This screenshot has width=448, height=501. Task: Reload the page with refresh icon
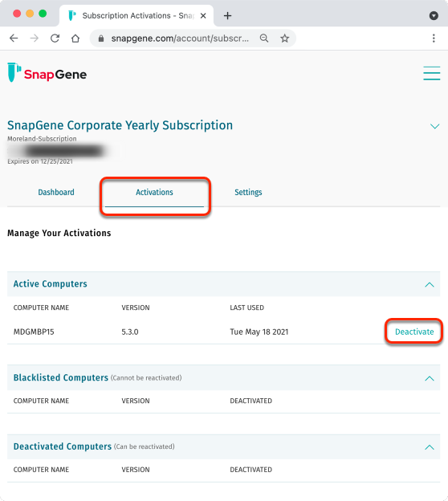(x=55, y=39)
